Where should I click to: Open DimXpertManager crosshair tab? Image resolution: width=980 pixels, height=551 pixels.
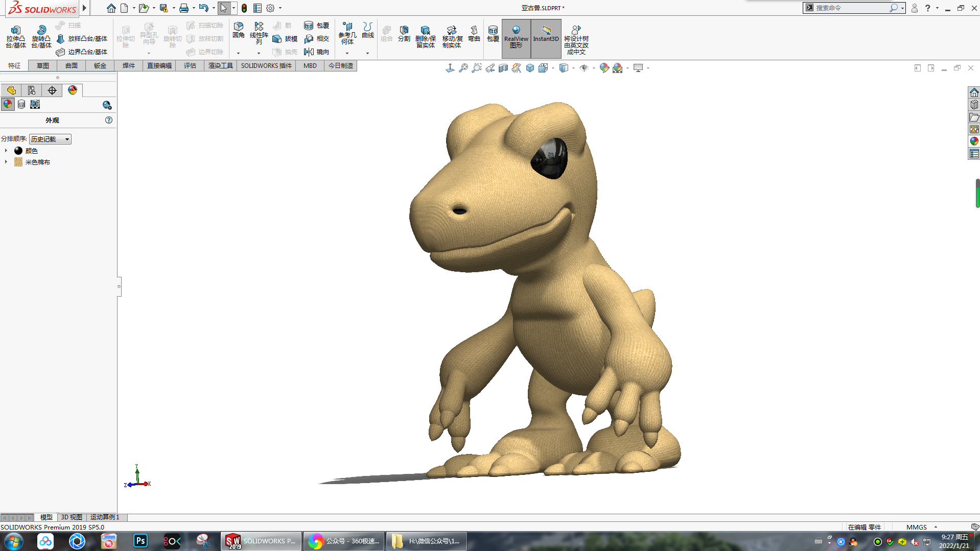coord(52,90)
